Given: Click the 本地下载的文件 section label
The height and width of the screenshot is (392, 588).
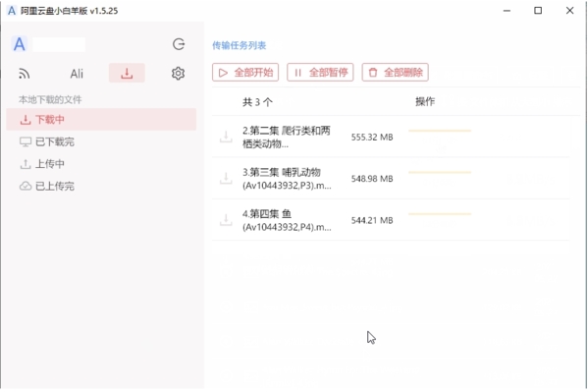Looking at the screenshot, I should tap(50, 99).
